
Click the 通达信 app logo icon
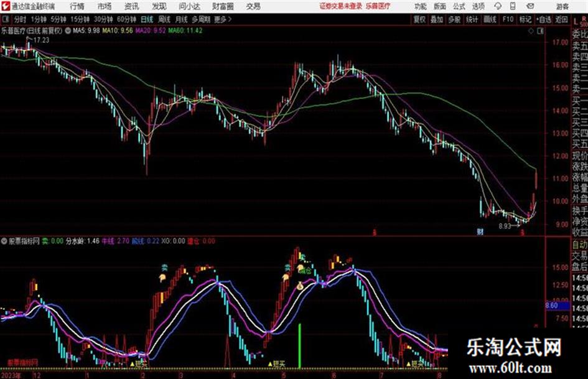pos(5,6)
